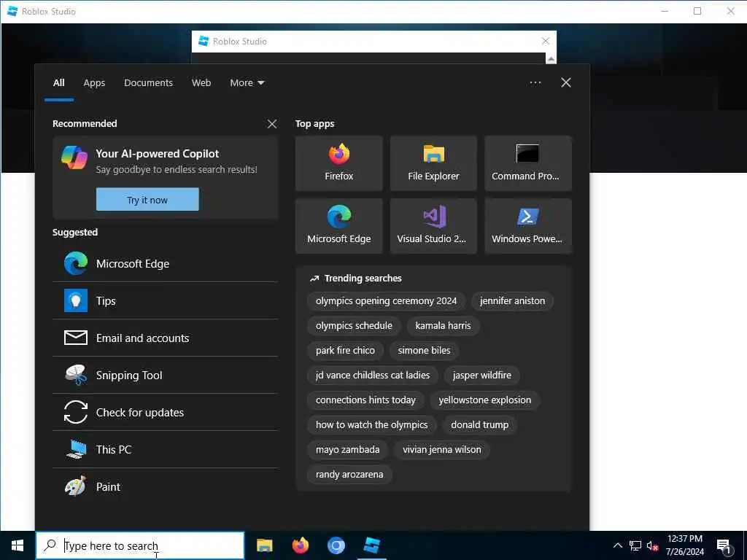Click the Copilot logo in Recommended card
The width and height of the screenshot is (747, 560).
click(x=74, y=157)
